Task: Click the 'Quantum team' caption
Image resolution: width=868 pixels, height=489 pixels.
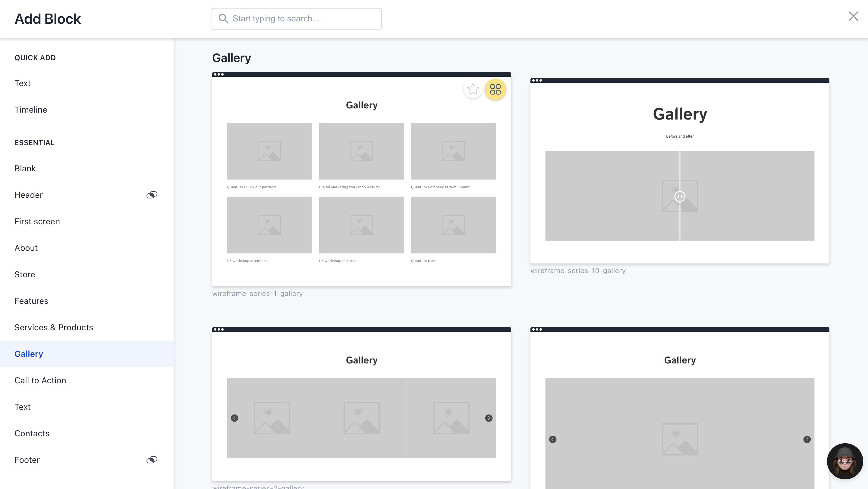Action: coord(423,261)
